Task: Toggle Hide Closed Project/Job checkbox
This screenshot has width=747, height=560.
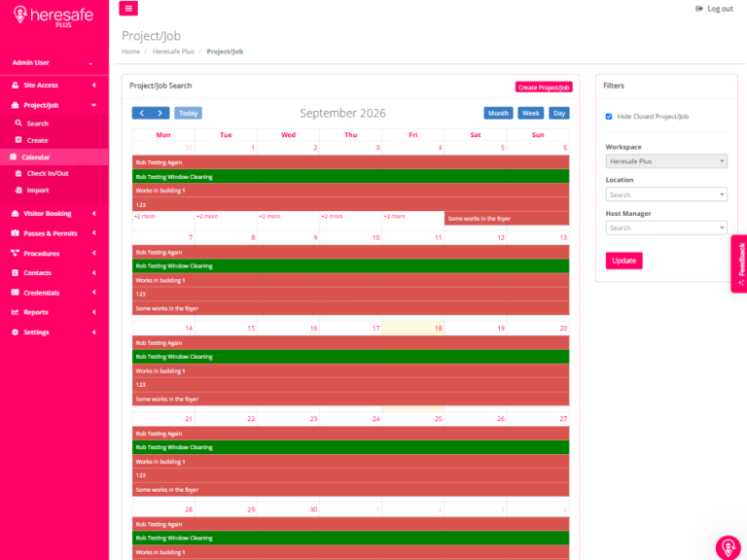Action: 609,117
